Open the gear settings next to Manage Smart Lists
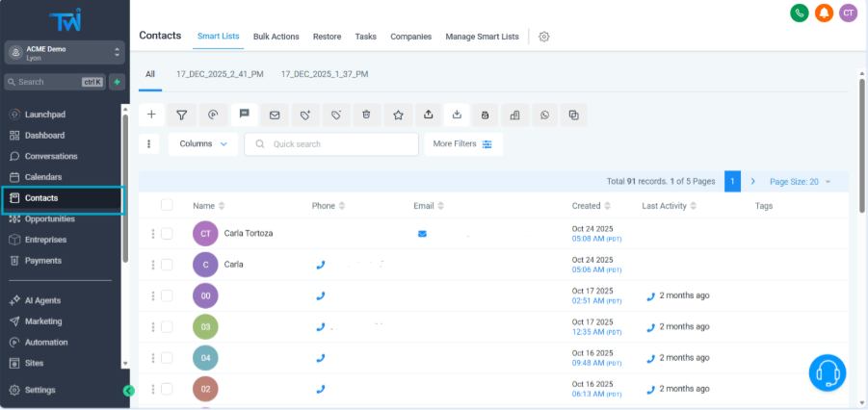The image size is (868, 410). point(544,37)
